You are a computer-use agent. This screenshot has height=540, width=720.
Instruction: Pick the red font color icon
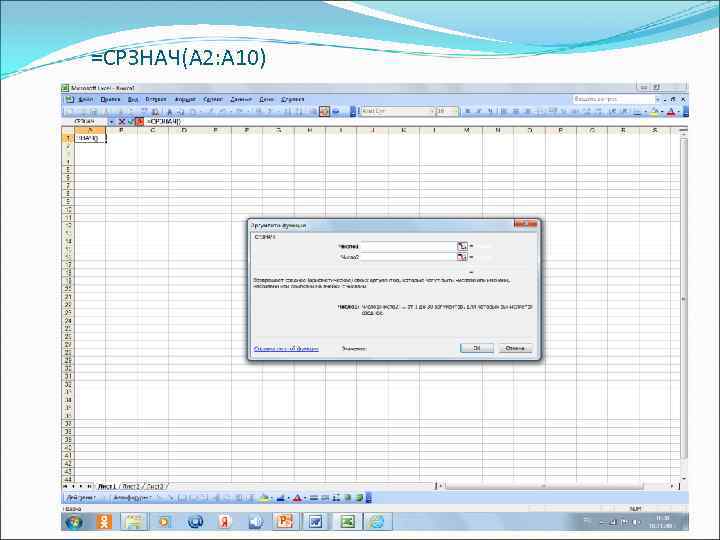click(670, 112)
